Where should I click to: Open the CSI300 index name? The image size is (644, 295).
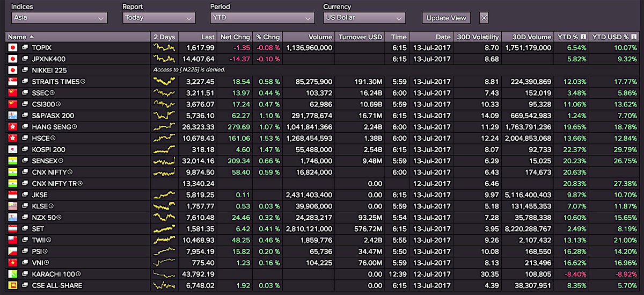43,104
